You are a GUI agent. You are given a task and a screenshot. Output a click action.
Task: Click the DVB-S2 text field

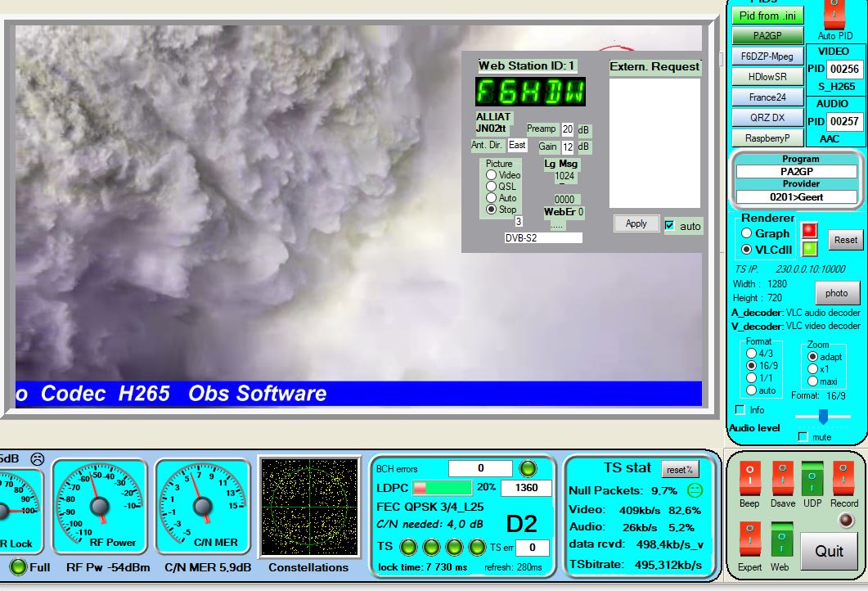pos(543,237)
